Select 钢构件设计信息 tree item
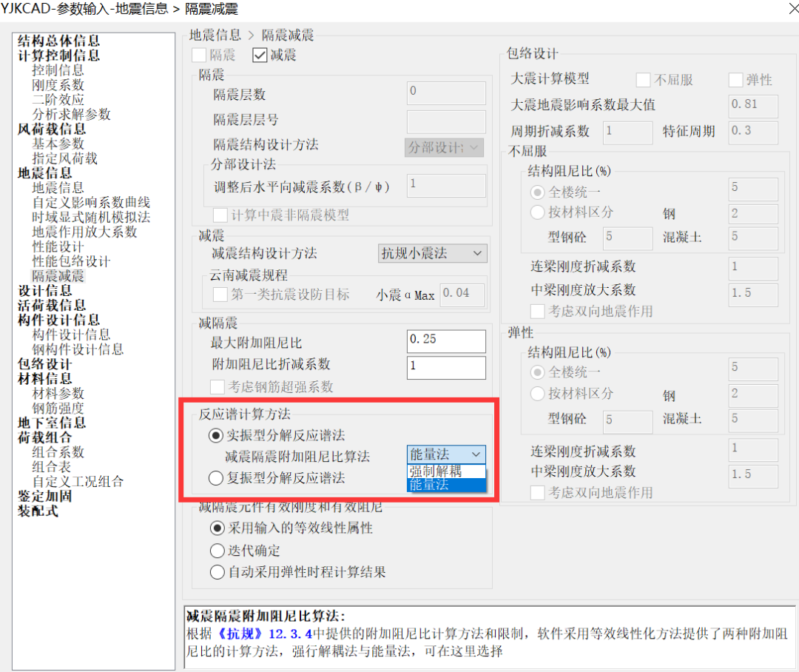Screen dimensions: 799x672 (x=78, y=350)
